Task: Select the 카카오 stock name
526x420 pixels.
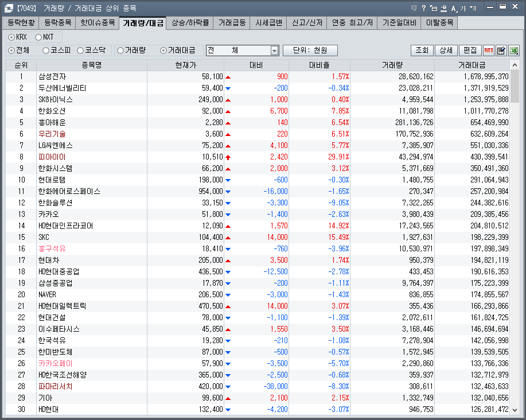Action: (49, 215)
